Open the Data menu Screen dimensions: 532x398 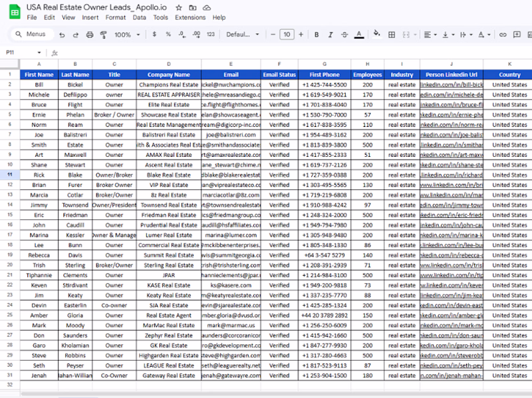click(139, 18)
